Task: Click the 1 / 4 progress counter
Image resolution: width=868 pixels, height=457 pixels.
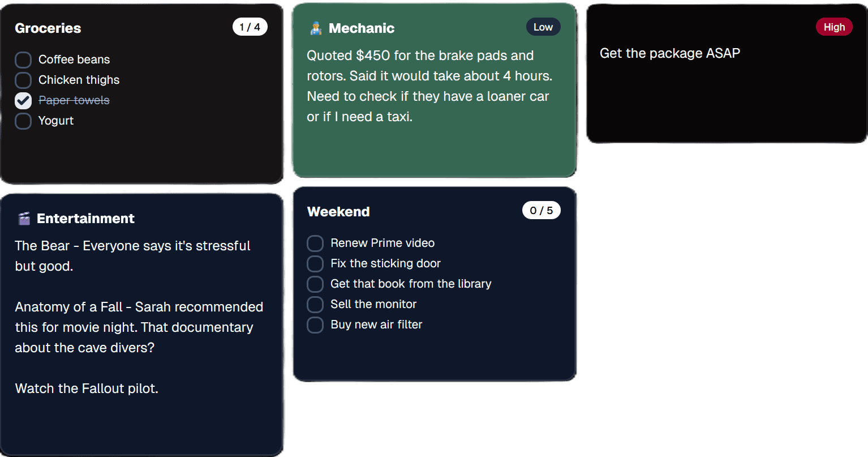Action: pyautogui.click(x=250, y=27)
